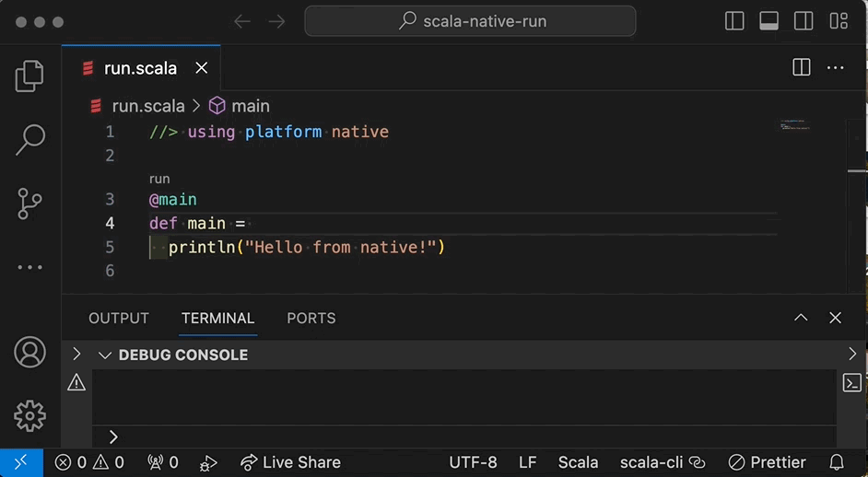Toggle the secondary side bar layout
The height and width of the screenshot is (477, 868).
pyautogui.click(x=803, y=21)
